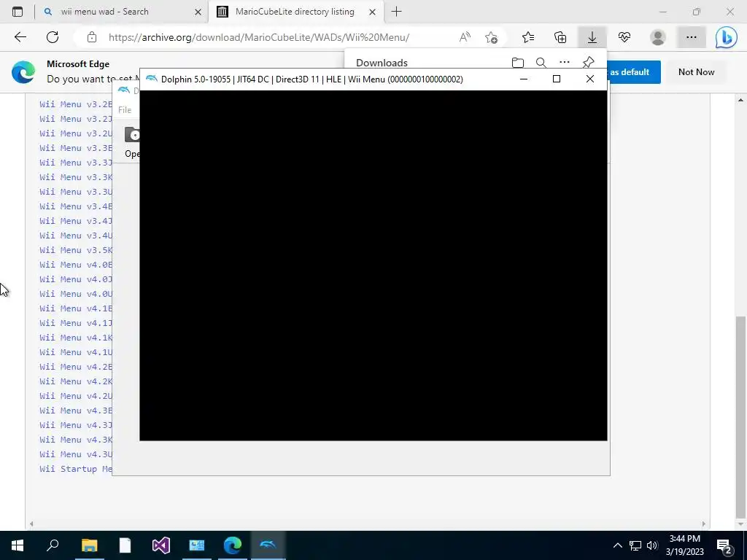747x560 pixels.
Task: Search downloads with the magnifier icon
Action: point(541,63)
